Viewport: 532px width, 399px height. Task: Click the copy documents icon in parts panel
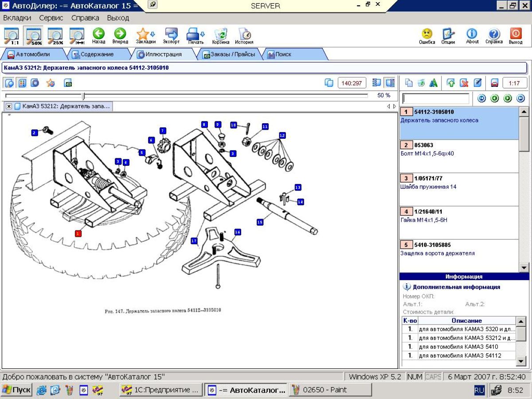[409, 83]
